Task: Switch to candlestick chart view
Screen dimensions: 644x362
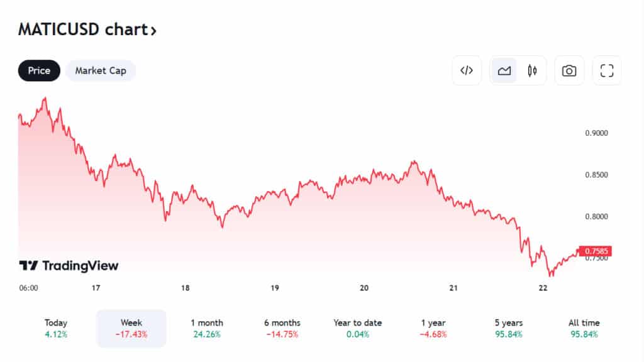Action: click(532, 70)
